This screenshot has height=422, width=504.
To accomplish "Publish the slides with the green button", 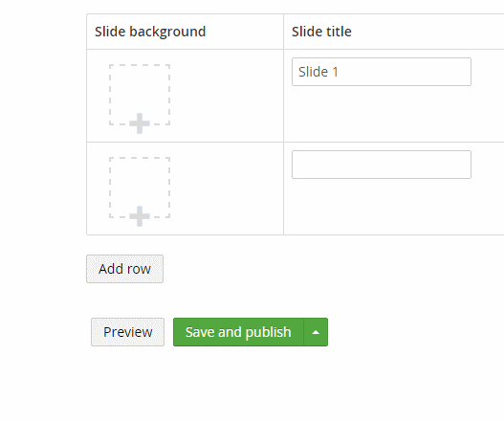I will pos(238,332).
